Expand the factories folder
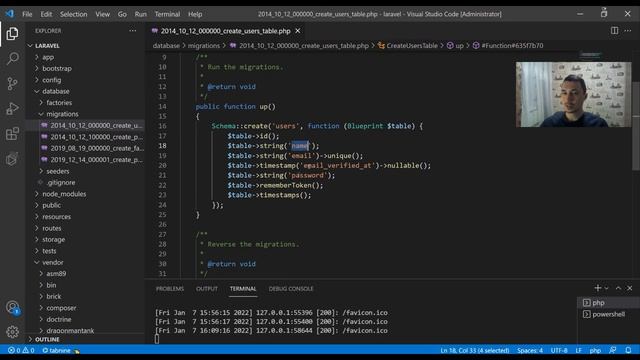Screen dimensions: 640x360 click(85, 103)
